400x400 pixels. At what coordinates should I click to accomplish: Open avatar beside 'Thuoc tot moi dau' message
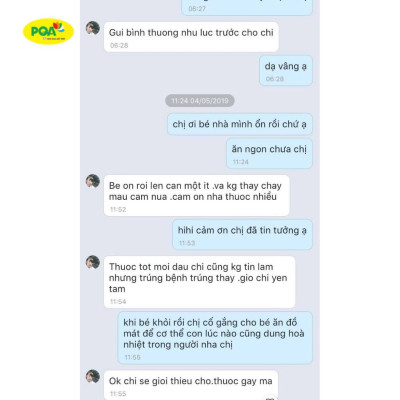(x=93, y=262)
